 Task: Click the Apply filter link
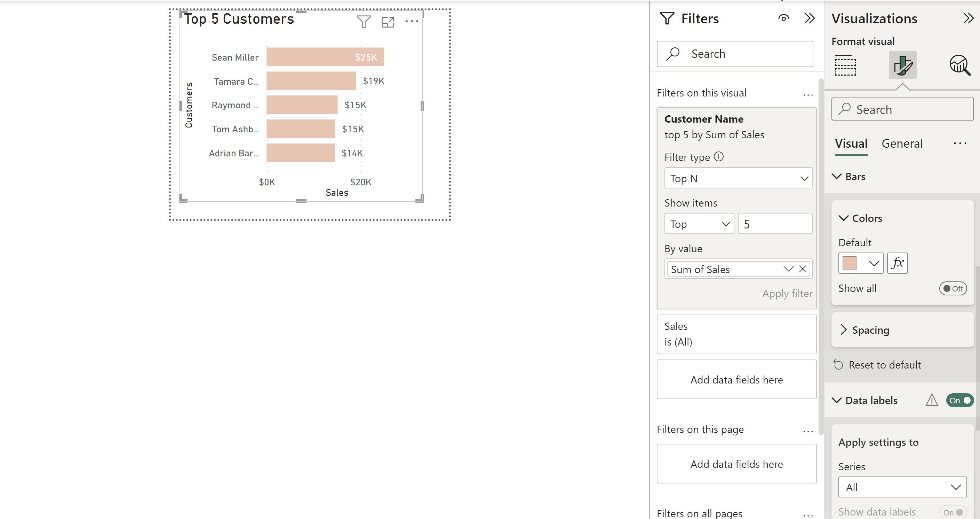(787, 294)
